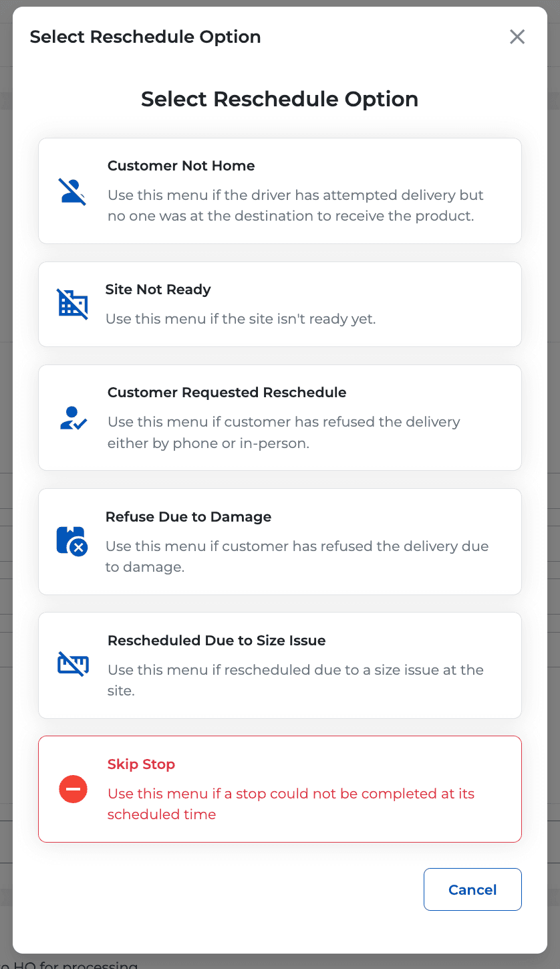Image resolution: width=560 pixels, height=969 pixels.
Task: Click the Refuse Due to Damage package icon
Action: tap(72, 541)
